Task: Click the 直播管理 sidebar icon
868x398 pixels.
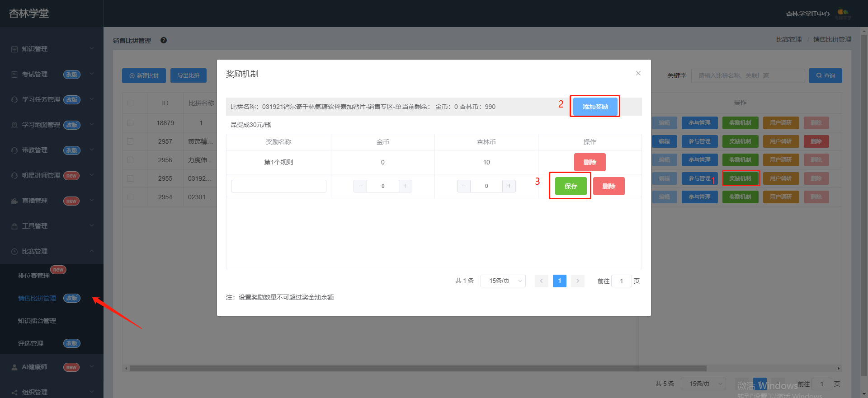Action: click(14, 201)
